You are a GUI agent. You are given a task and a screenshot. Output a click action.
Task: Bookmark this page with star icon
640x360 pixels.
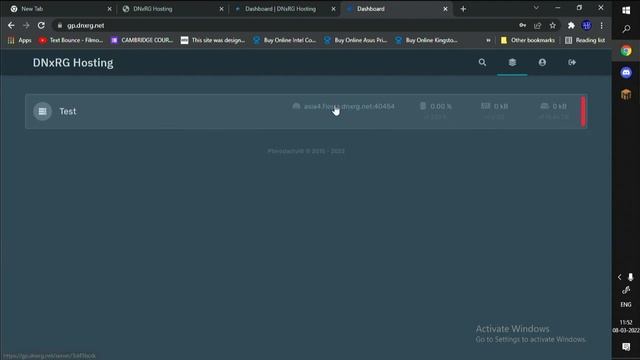coord(553,25)
